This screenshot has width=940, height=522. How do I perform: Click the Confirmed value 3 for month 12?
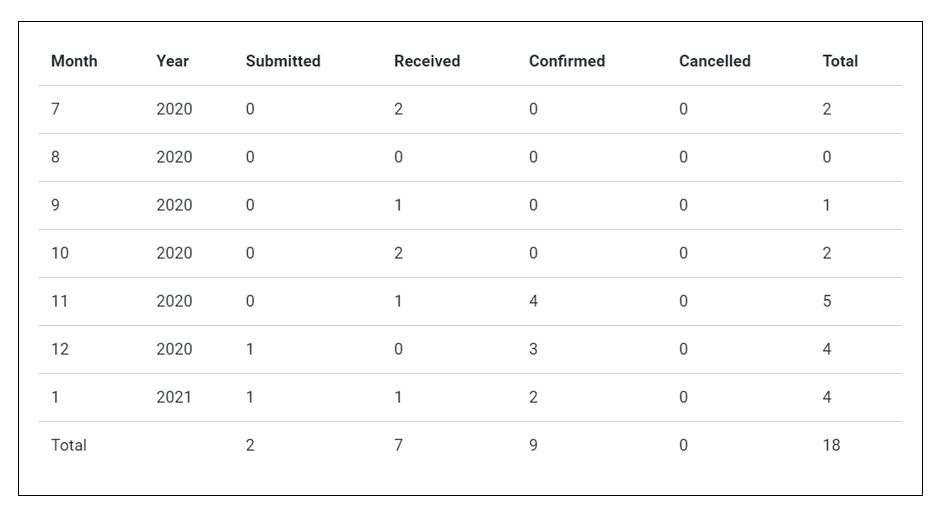pos(533,349)
